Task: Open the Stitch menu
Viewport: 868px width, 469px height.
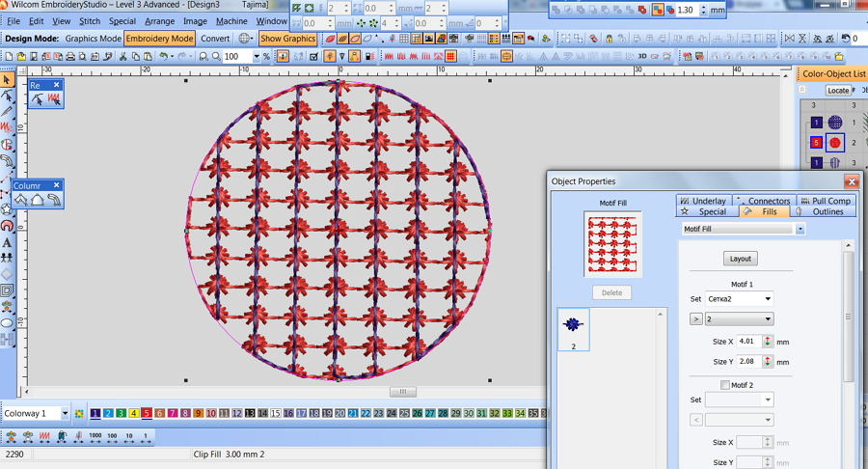Action: pos(90,20)
